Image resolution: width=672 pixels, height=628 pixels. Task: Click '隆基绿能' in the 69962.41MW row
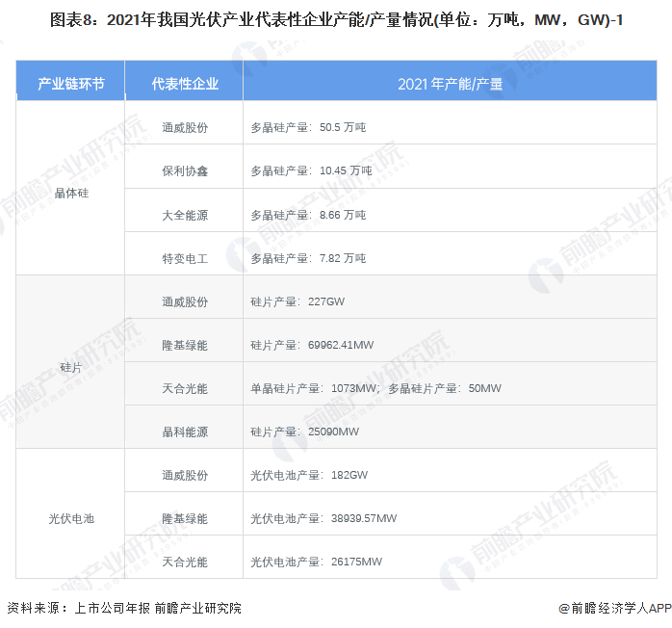[185, 345]
